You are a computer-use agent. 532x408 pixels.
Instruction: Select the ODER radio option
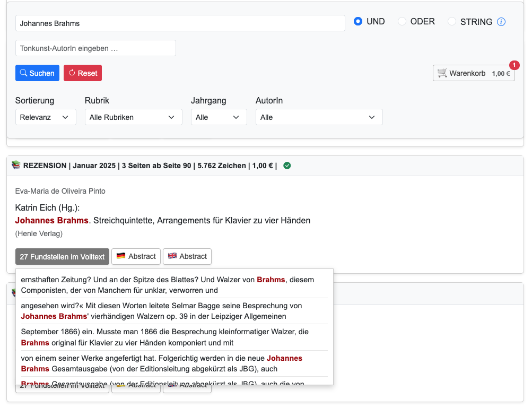click(x=402, y=22)
